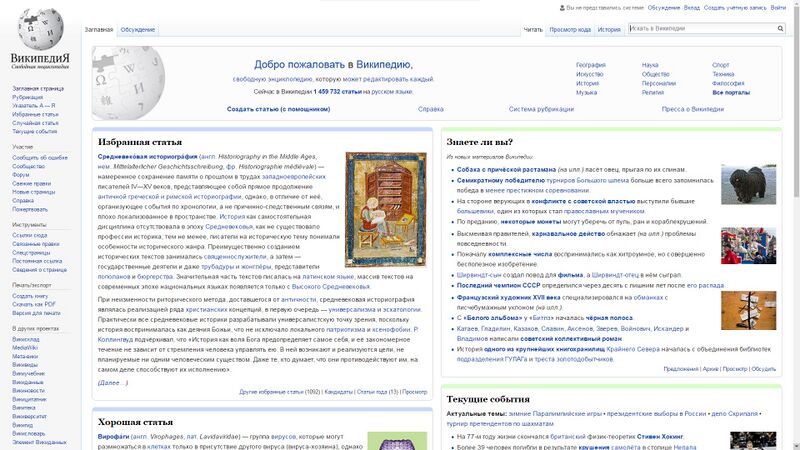This screenshot has width=800, height=450.
Task: Click 'Пожертвовать' in the sidebar
Action: click(30, 209)
